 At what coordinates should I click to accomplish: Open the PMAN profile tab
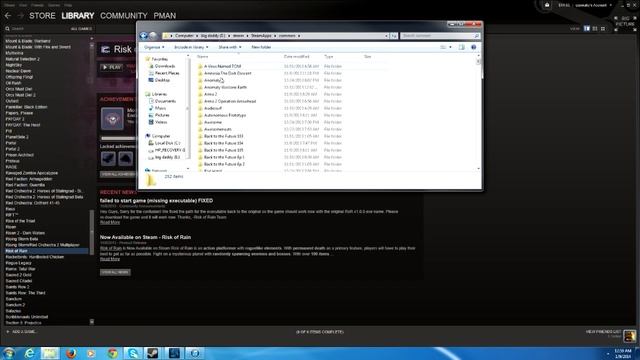tap(165, 16)
